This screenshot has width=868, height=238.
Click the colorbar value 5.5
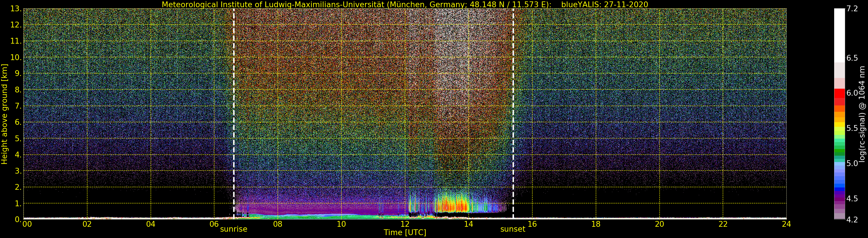pyautogui.click(x=852, y=128)
